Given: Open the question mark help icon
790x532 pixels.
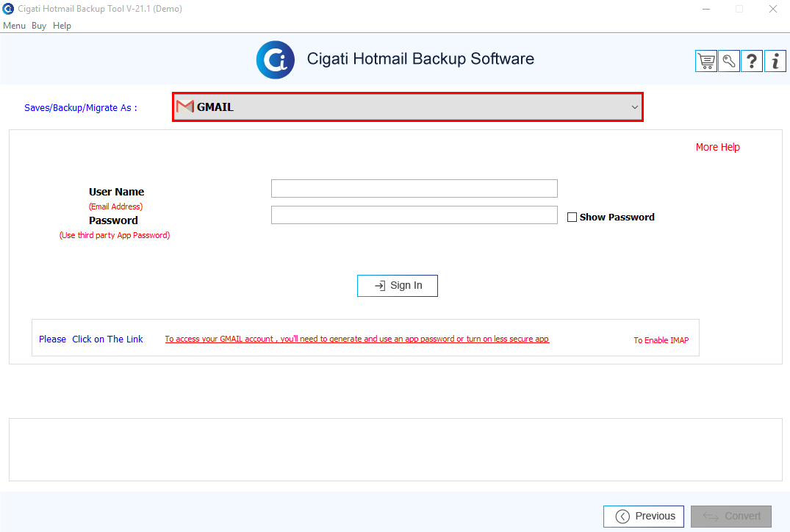Looking at the screenshot, I should coord(752,62).
